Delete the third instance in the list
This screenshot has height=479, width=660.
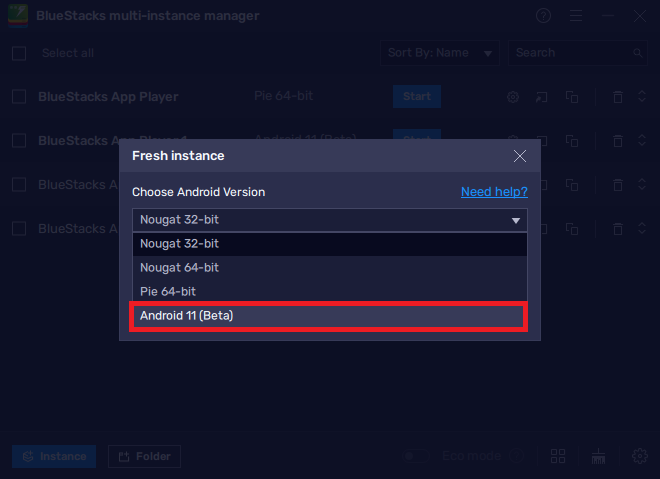click(x=618, y=185)
